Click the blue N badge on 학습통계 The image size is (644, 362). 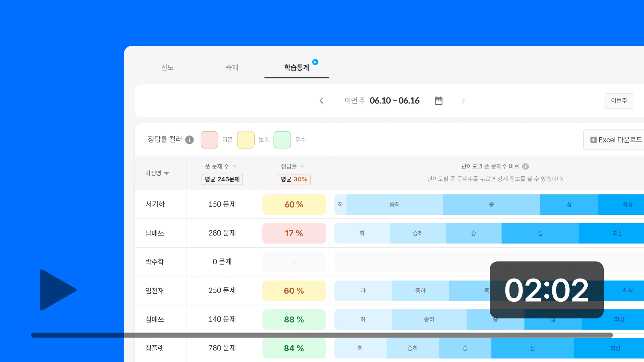click(315, 62)
